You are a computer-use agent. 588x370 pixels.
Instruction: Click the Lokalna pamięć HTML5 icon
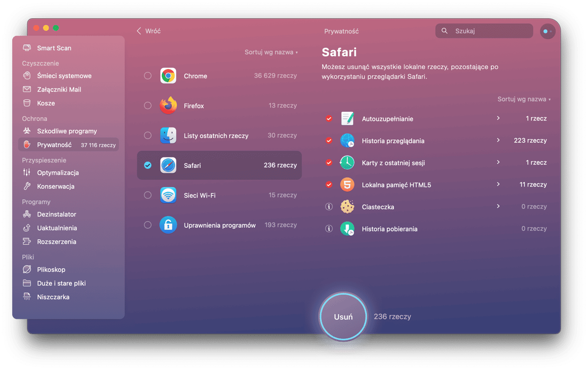pyautogui.click(x=347, y=185)
